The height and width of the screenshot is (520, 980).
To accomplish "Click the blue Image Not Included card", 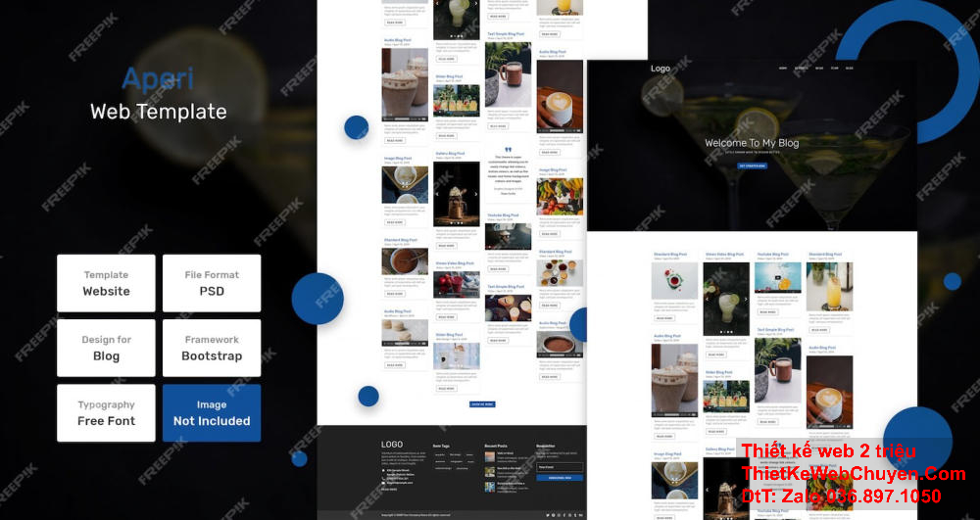I will [212, 412].
